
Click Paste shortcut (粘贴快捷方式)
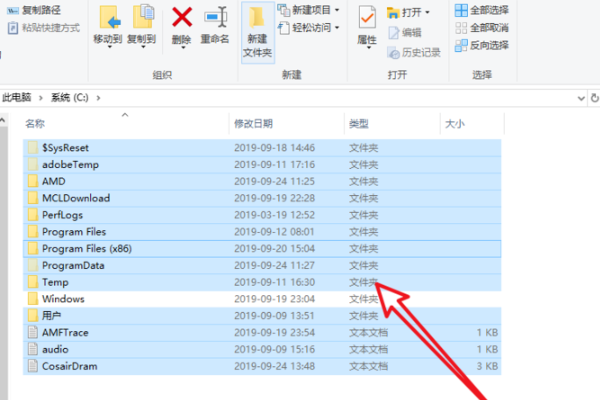[44, 28]
